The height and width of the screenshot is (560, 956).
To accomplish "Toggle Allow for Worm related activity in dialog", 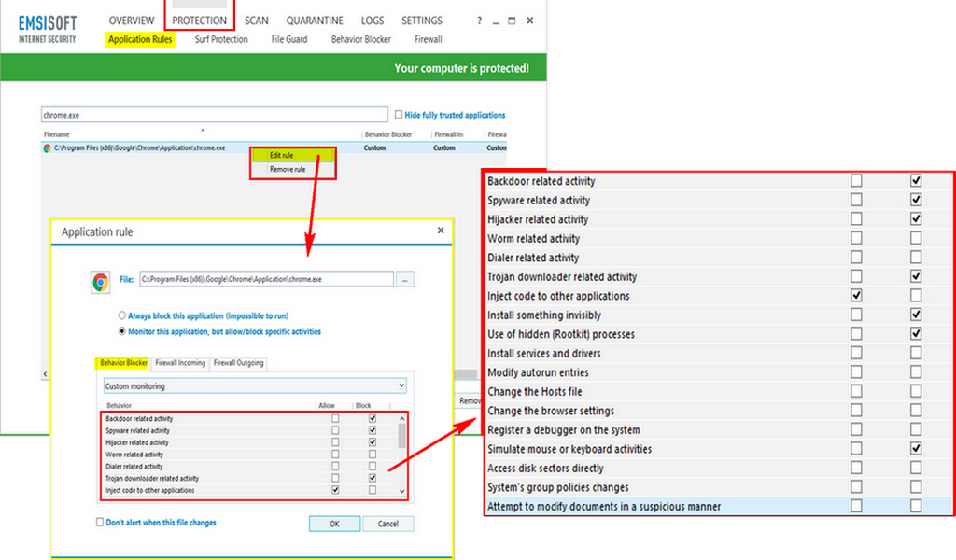I will pos(335,455).
